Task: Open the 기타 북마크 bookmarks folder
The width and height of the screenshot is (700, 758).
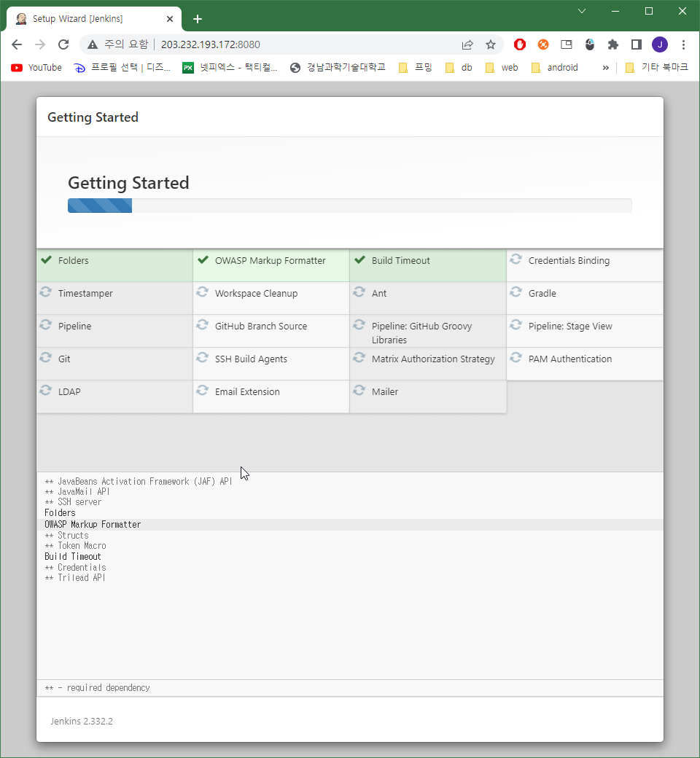Action: click(x=656, y=67)
